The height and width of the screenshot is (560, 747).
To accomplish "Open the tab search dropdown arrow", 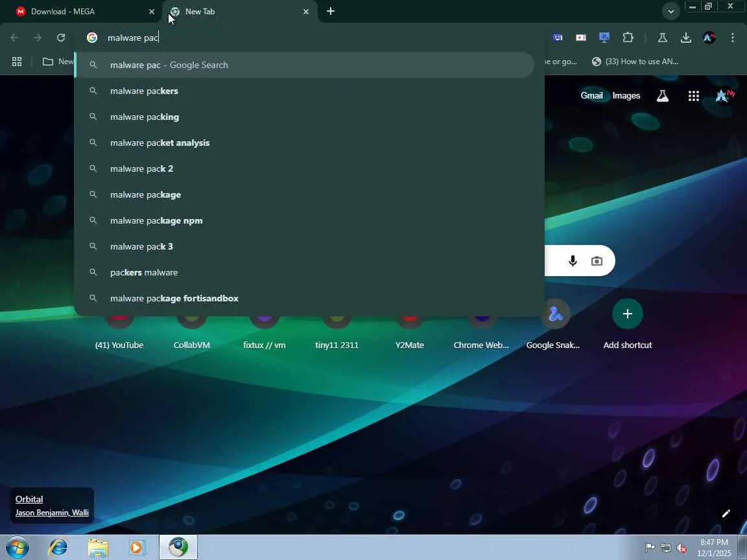I will (670, 11).
